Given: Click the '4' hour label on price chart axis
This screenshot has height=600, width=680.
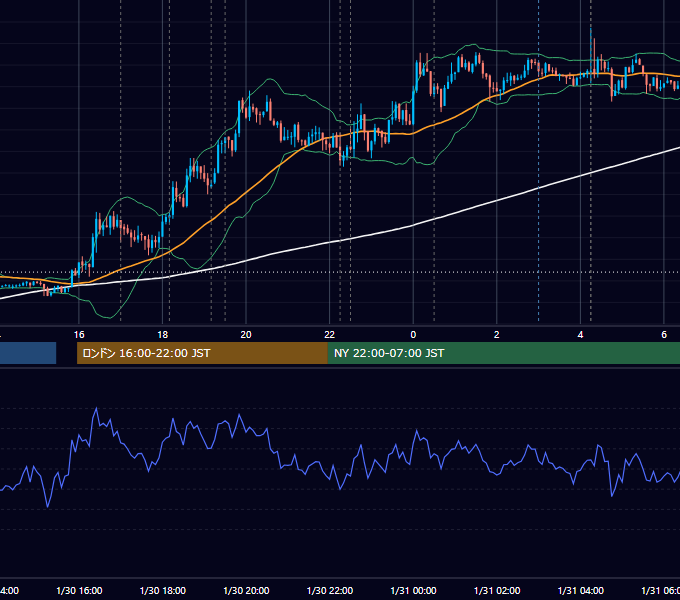Looking at the screenshot, I should click(580, 335).
